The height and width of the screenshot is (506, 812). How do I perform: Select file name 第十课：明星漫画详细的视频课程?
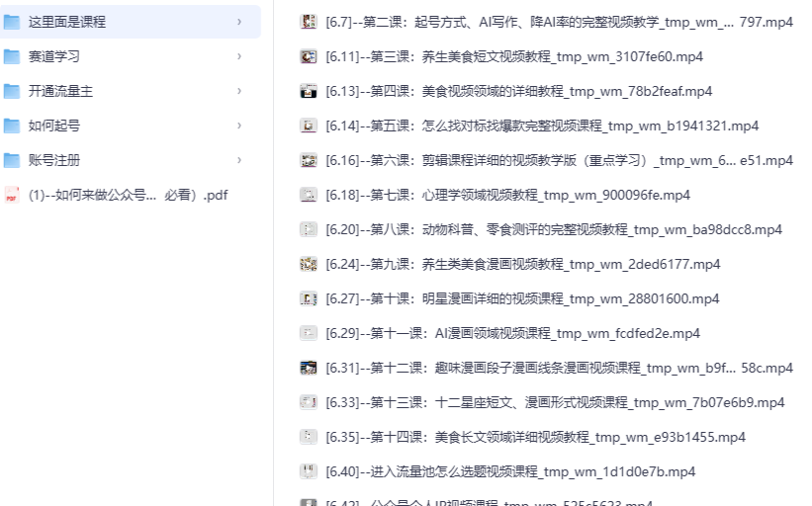coord(522,299)
